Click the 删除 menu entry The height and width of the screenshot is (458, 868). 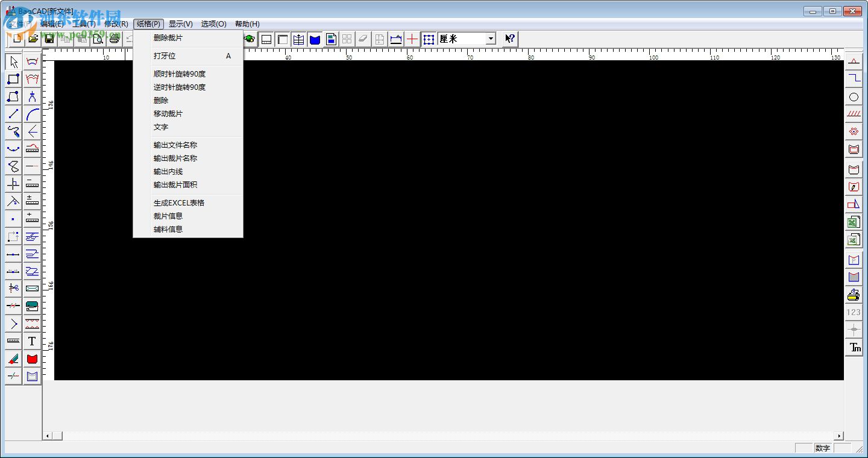[x=188, y=101]
